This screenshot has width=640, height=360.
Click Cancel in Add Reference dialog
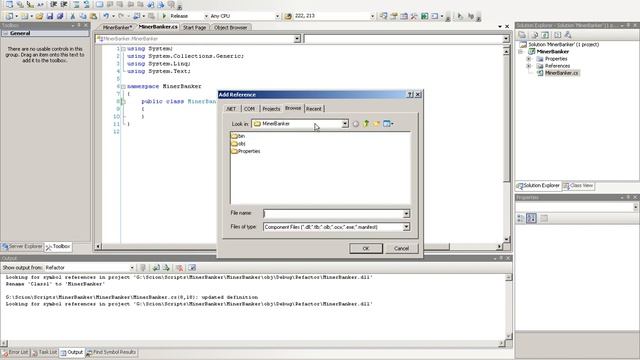coord(401,248)
